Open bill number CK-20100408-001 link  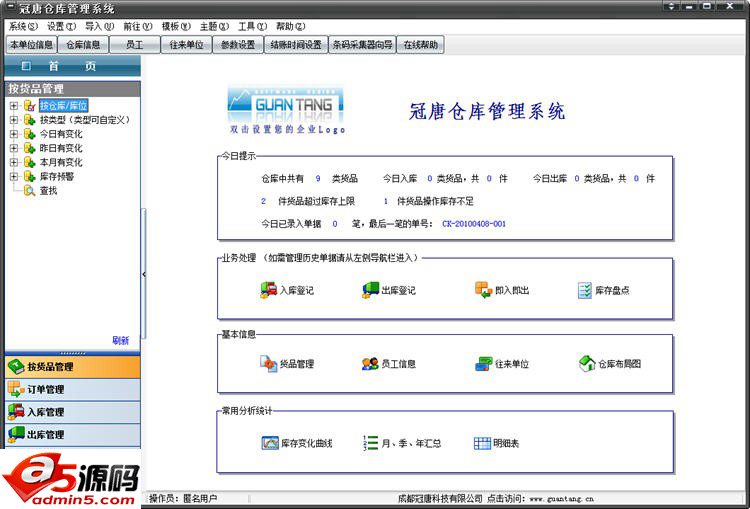pyautogui.click(x=474, y=224)
